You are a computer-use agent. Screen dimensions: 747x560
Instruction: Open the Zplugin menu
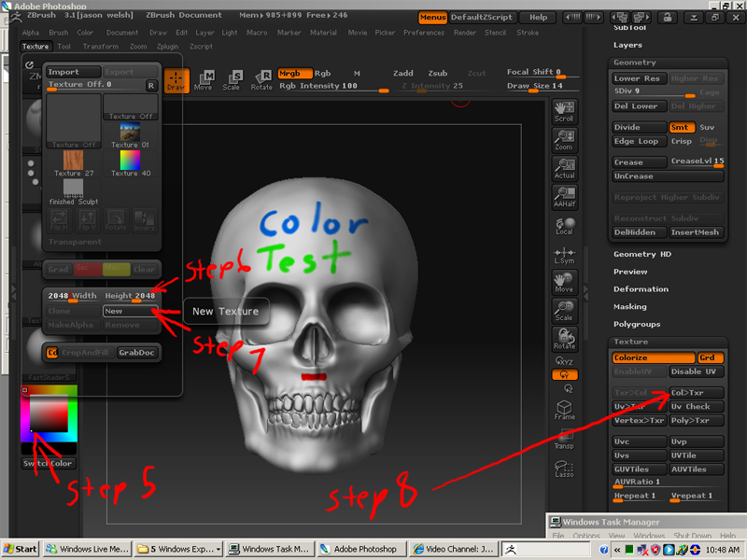tap(167, 46)
